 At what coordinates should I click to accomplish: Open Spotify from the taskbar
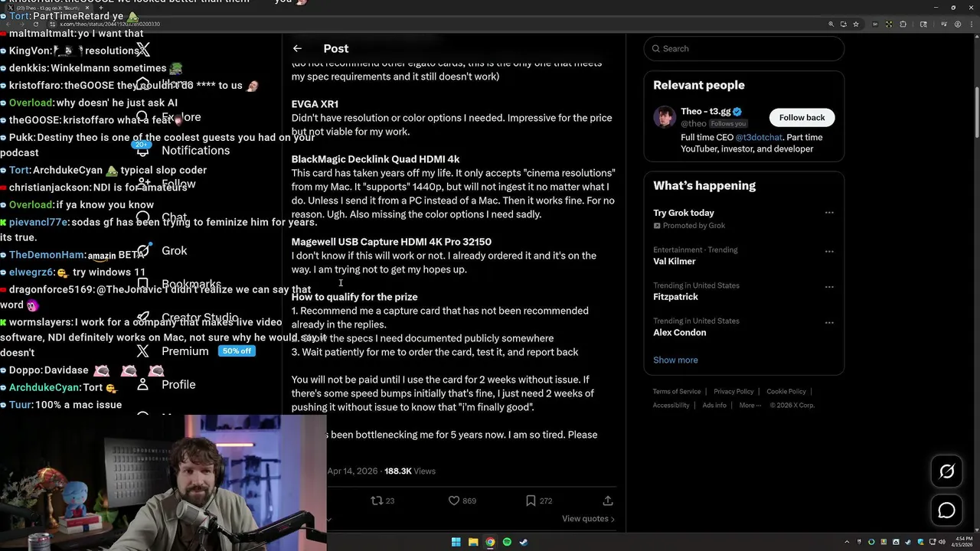click(x=507, y=542)
